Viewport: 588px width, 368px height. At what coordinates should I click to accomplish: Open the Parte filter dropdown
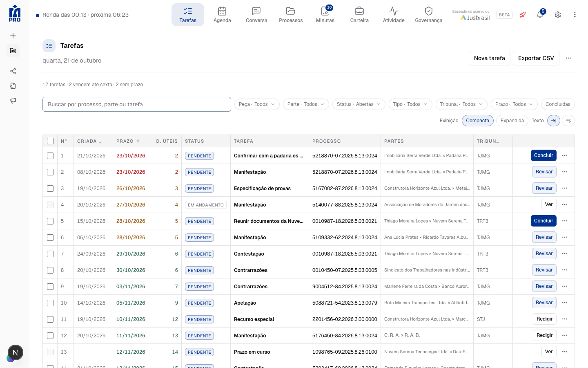(306, 104)
